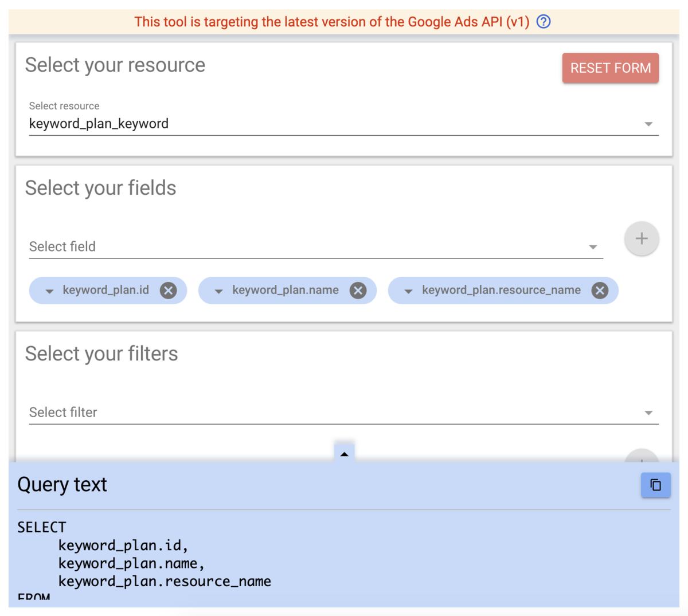
Task: Click the Google Ads API version banner text
Action: click(x=332, y=22)
